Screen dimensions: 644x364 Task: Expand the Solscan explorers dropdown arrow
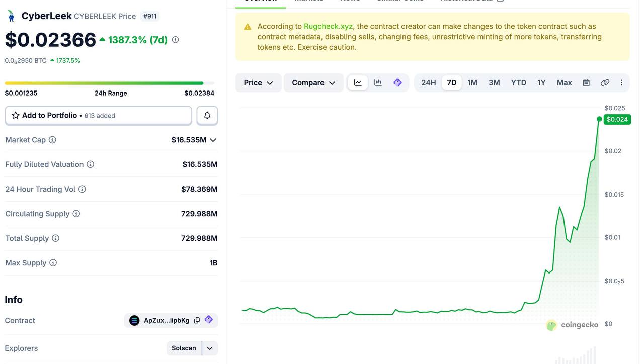[x=210, y=348]
